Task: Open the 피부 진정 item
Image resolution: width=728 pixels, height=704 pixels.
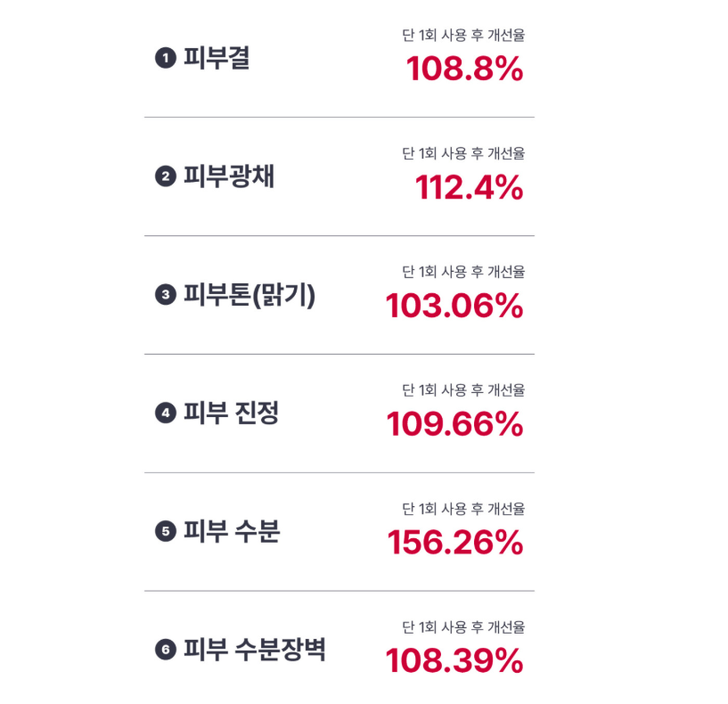Action: pyautogui.click(x=231, y=413)
